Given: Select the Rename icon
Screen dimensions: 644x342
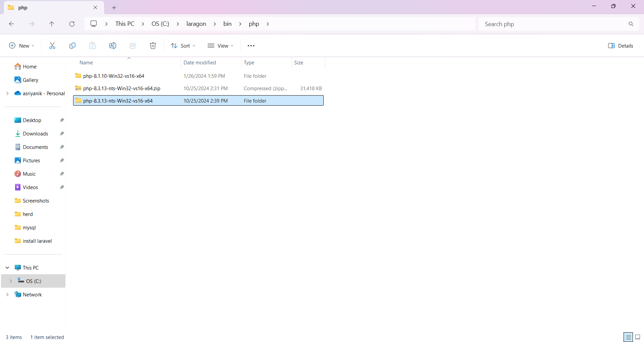Looking at the screenshot, I should click(x=113, y=46).
